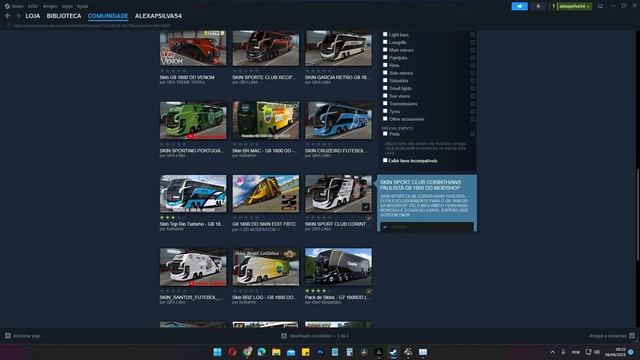The width and height of the screenshot is (640, 360).
Task: Open SKIN GARCIA RETRO G8 thumbnail
Action: (x=338, y=48)
